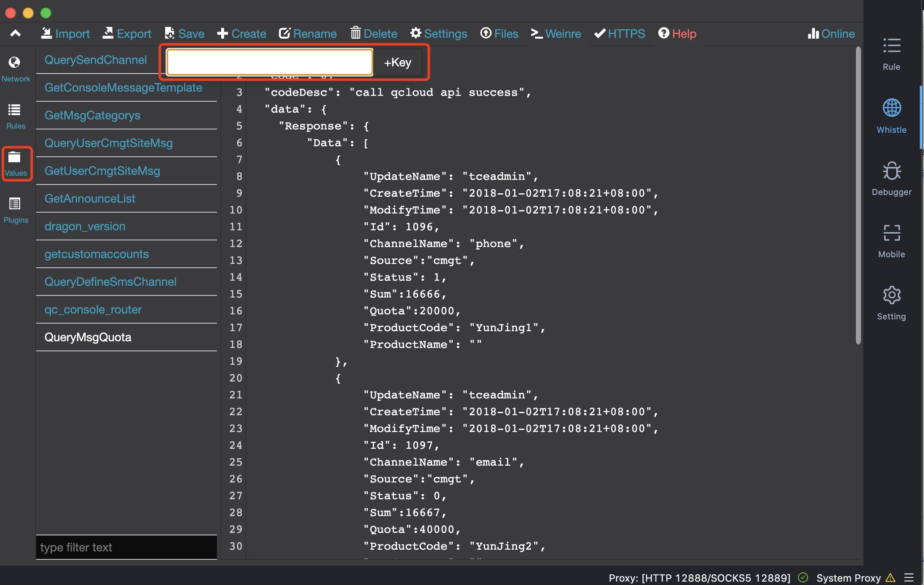The image size is (924, 585).
Task: Open the Debugger panel
Action: pyautogui.click(x=891, y=179)
